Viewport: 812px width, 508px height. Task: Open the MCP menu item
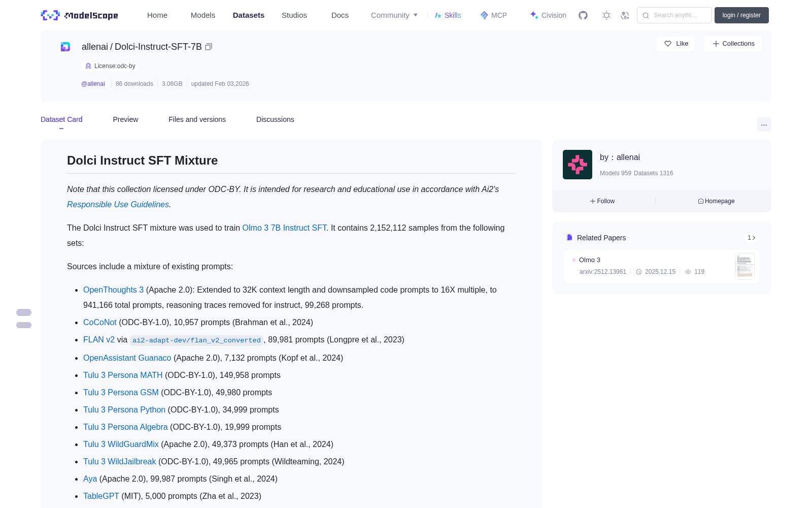[493, 15]
